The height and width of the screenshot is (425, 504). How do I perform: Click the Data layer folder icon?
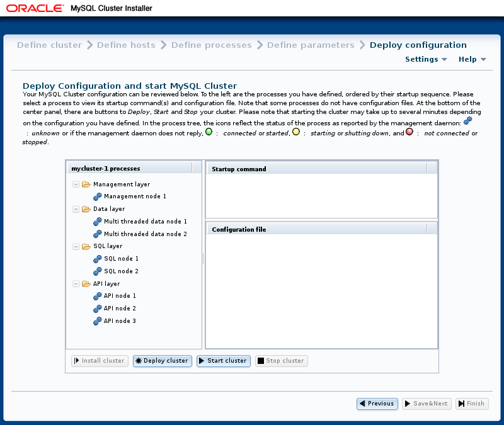pos(86,209)
